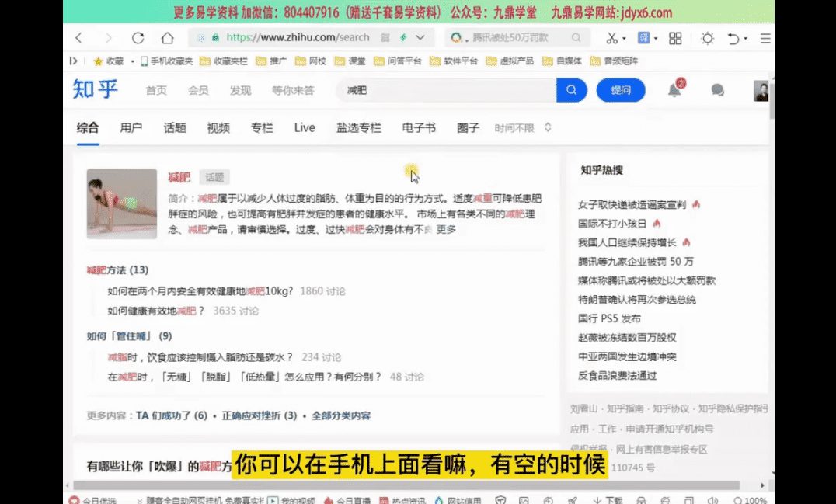The width and height of the screenshot is (836, 504).
Task: Select the 盐选专栏 tab
Action: coord(359,128)
